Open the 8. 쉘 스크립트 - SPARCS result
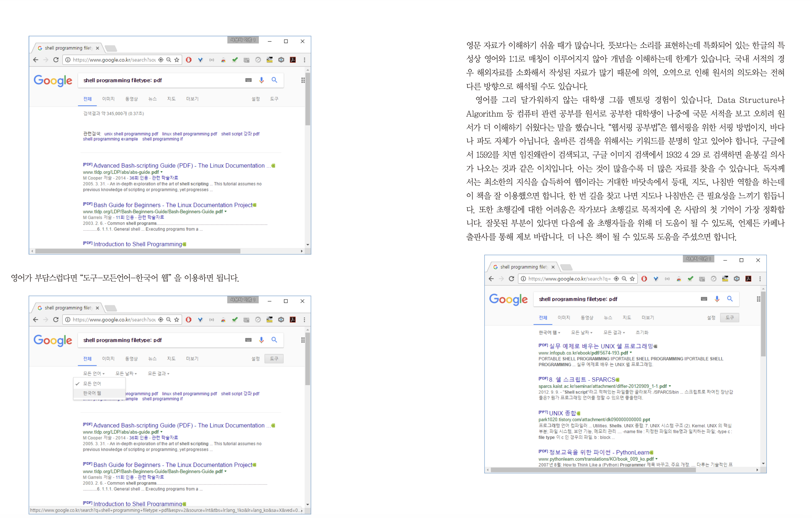Image resolution: width=812 pixels, height=518 pixels. pos(582,379)
